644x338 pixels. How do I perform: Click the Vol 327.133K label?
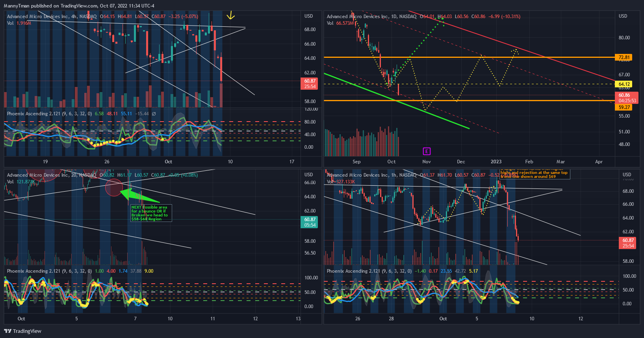[x=341, y=182]
